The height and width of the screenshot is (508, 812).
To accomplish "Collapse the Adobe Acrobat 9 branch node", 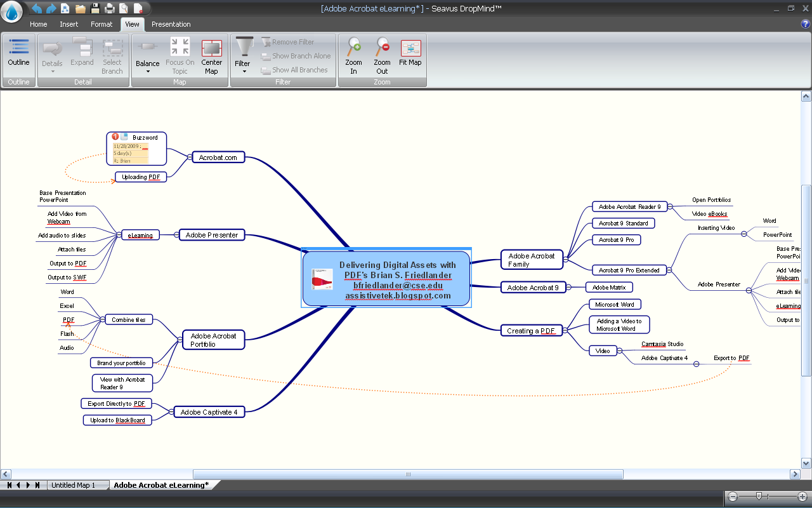I will tap(569, 288).
